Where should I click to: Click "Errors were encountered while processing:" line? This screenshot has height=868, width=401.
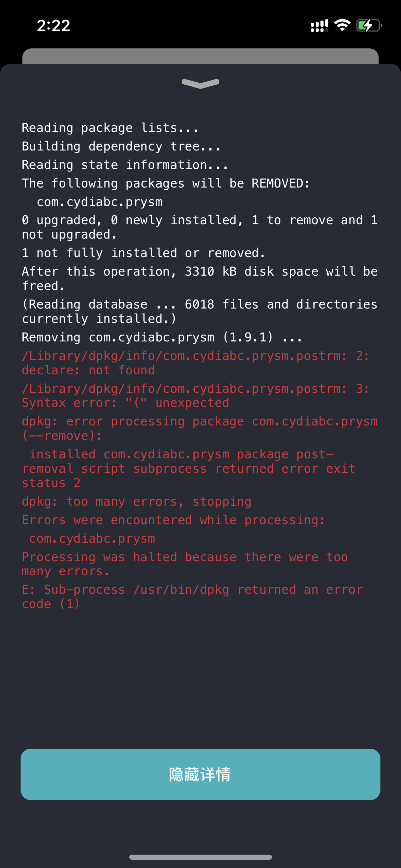point(173,520)
